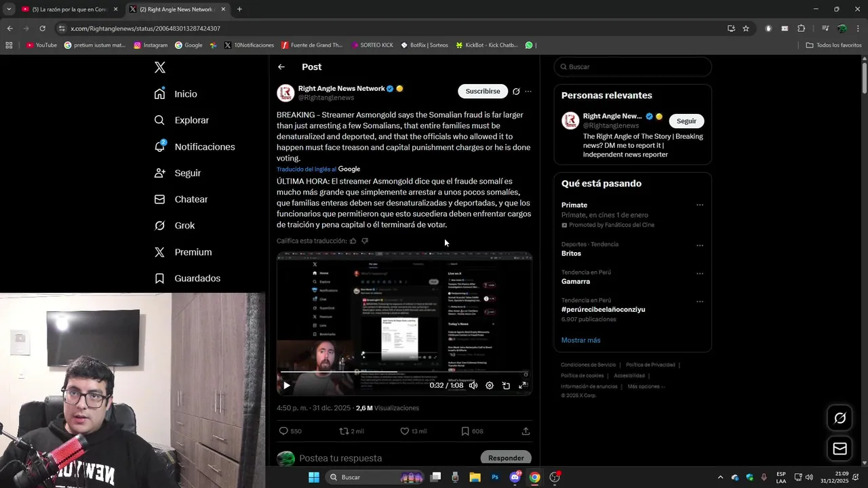Viewport: 868px width, 488px height.
Task: Play the embedded video
Action: [x=287, y=385]
